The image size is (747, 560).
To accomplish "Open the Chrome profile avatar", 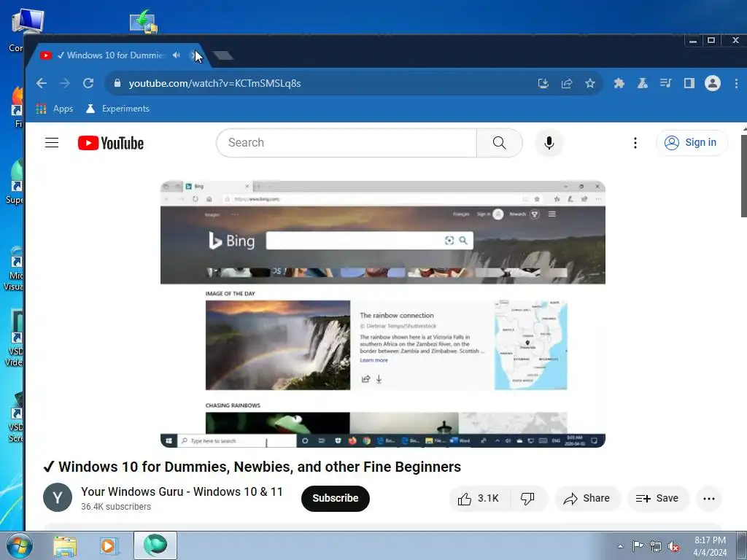I will click(713, 83).
